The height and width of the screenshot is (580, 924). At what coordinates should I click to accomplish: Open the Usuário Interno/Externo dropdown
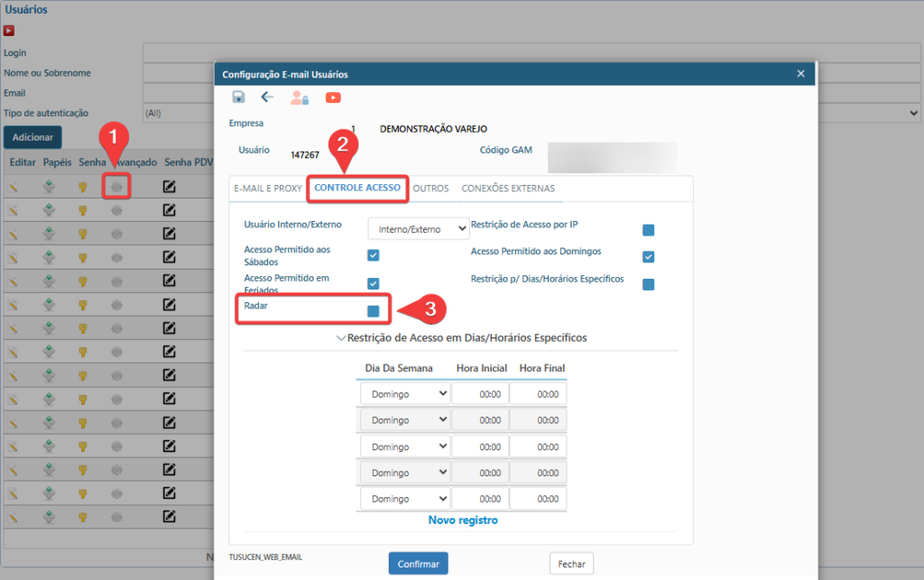pyautogui.click(x=419, y=229)
